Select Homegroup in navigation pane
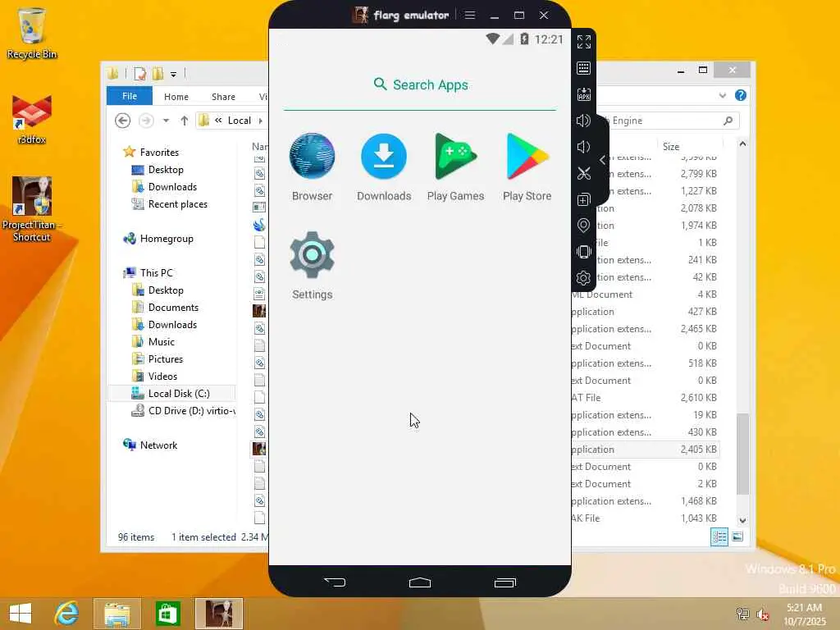 point(167,239)
